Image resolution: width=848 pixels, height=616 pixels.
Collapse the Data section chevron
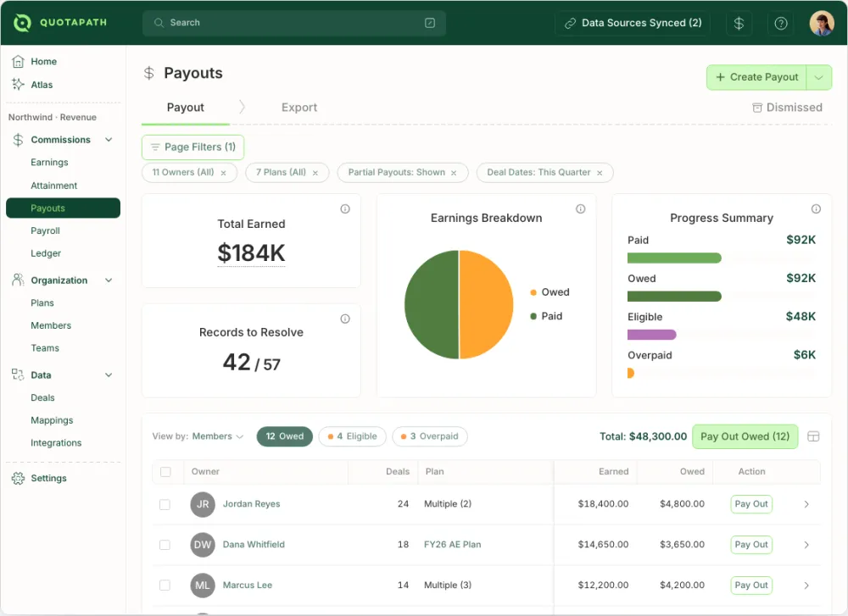[x=109, y=375]
